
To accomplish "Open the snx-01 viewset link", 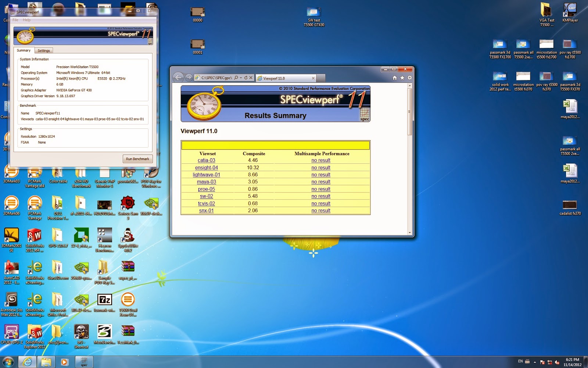I will tap(207, 210).
